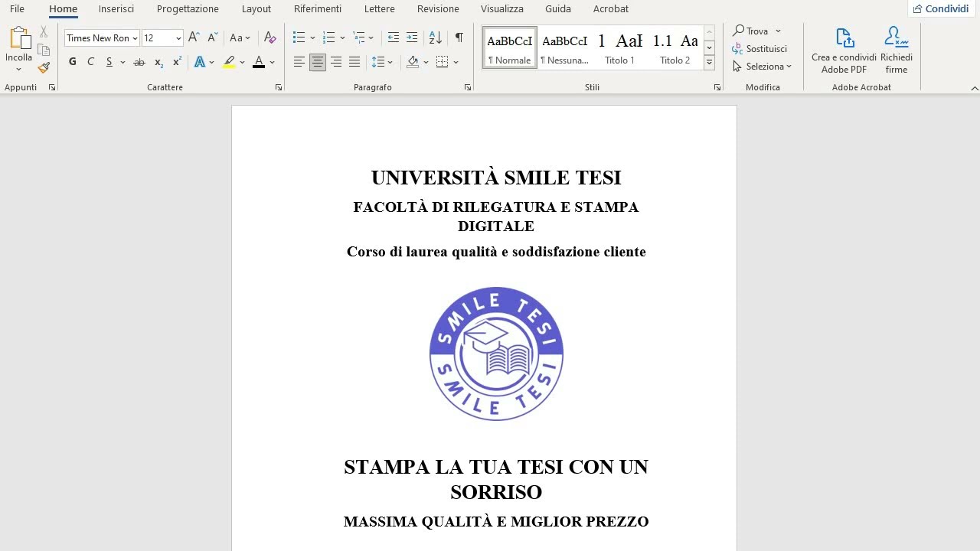Clear all formatting with eraser A icon

269,37
